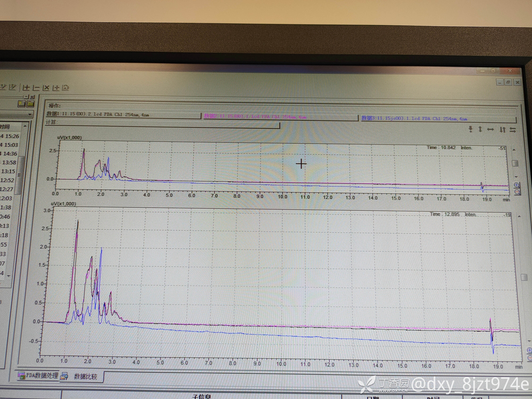Switch to the 数据比较 tab

(85, 376)
